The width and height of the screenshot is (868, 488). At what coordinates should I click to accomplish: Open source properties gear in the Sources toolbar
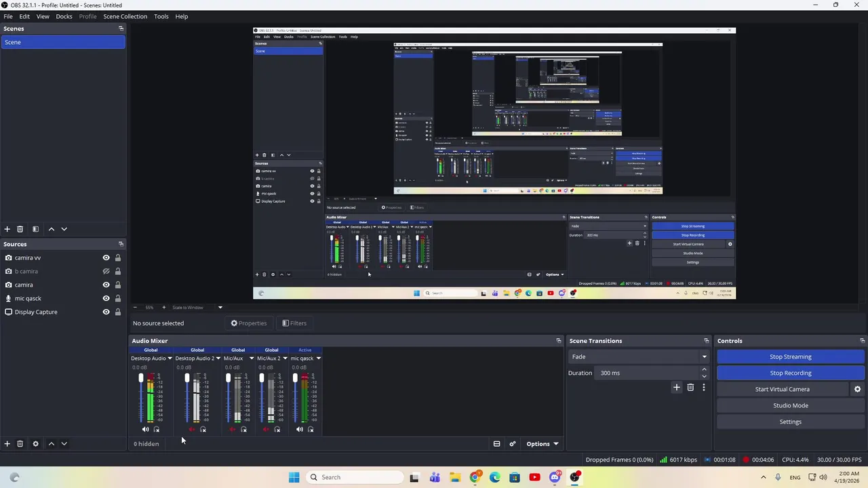[35, 444]
